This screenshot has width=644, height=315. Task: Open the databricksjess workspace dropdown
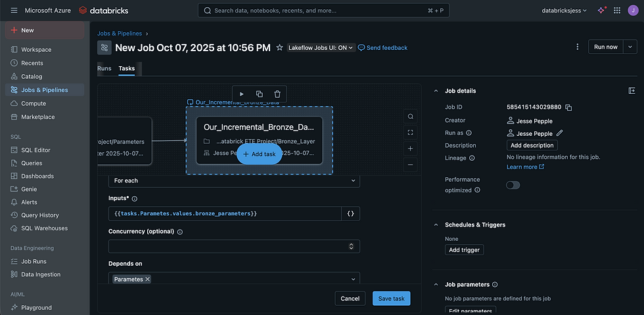[564, 10]
